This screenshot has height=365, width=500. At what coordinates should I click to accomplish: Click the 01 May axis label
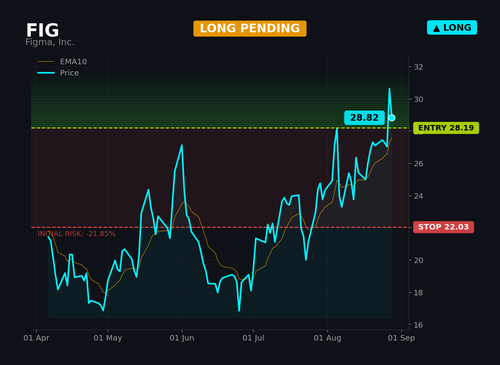click(108, 338)
